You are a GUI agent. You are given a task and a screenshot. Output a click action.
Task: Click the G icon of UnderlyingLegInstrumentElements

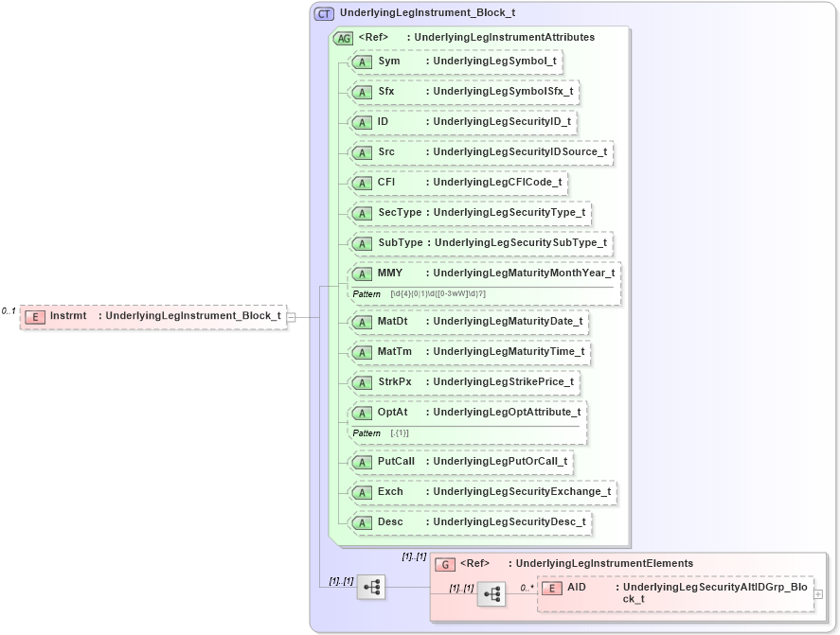(x=443, y=563)
